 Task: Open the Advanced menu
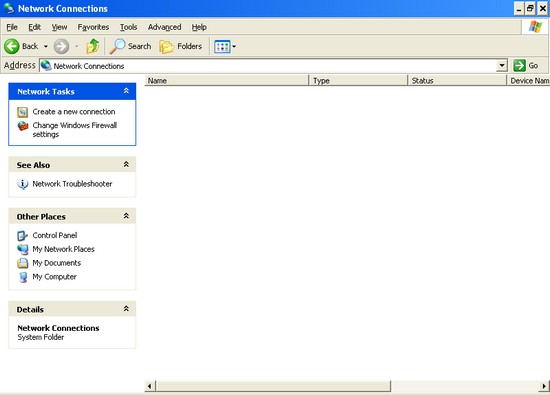click(165, 27)
